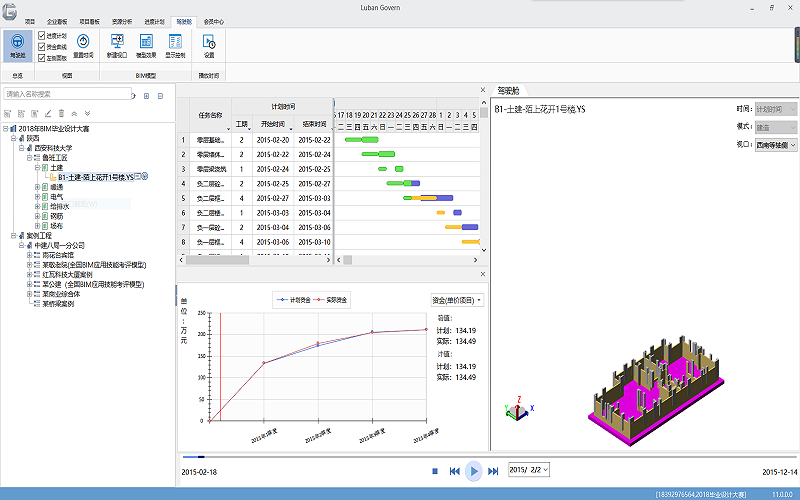
Task: Click the playback progress bar
Action: click(x=490, y=457)
